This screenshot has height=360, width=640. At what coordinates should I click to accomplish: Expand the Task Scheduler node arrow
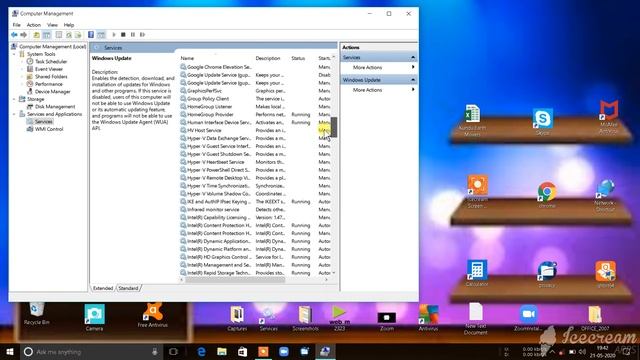[22, 62]
